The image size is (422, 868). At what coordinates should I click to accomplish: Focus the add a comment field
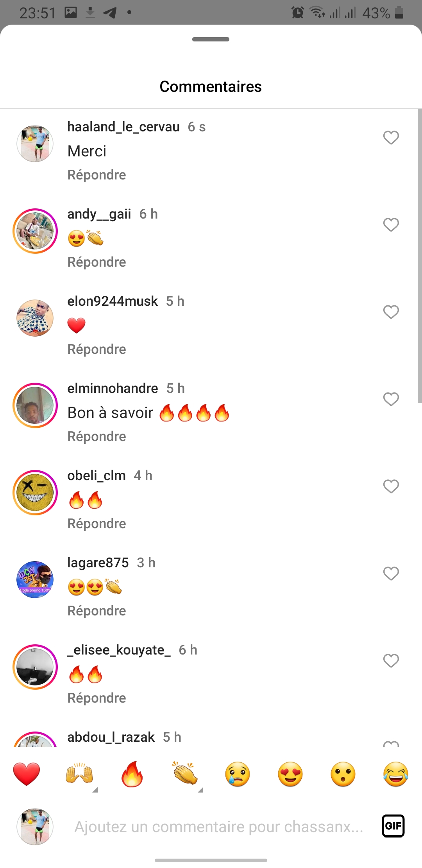(219, 827)
